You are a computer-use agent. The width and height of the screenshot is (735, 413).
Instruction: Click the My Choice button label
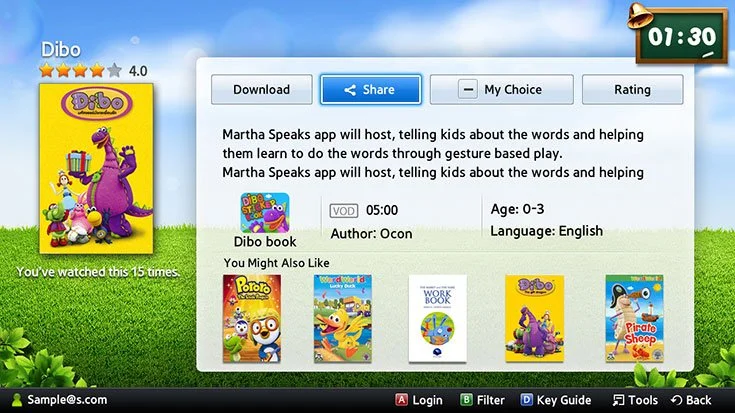pyautogui.click(x=513, y=90)
